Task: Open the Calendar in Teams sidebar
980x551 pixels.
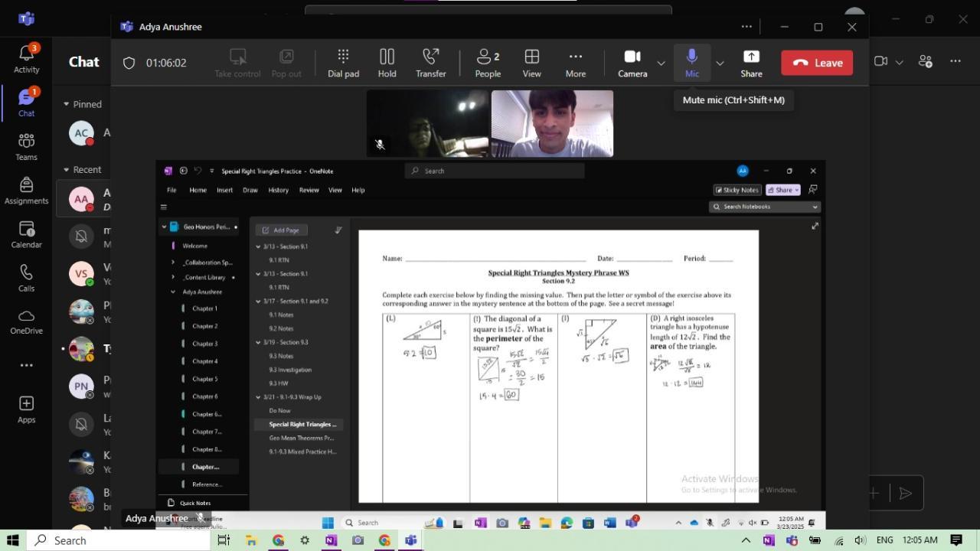Action: (x=26, y=233)
